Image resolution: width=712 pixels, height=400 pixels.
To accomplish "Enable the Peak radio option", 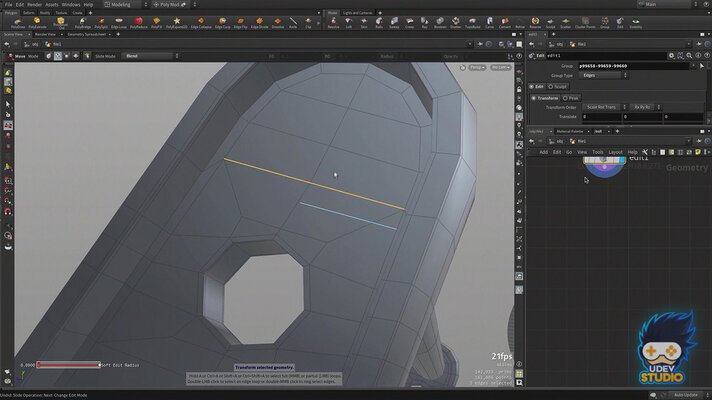I will [x=572, y=97].
